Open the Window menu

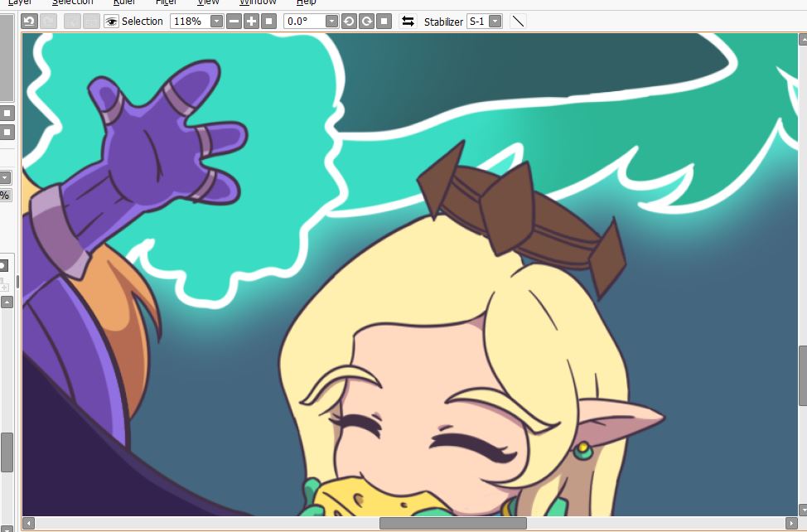[258, 2]
